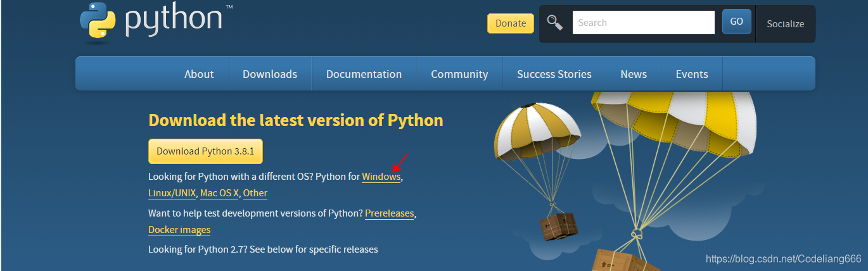The width and height of the screenshot is (868, 271).
Task: Click the GO search button
Action: (737, 22)
